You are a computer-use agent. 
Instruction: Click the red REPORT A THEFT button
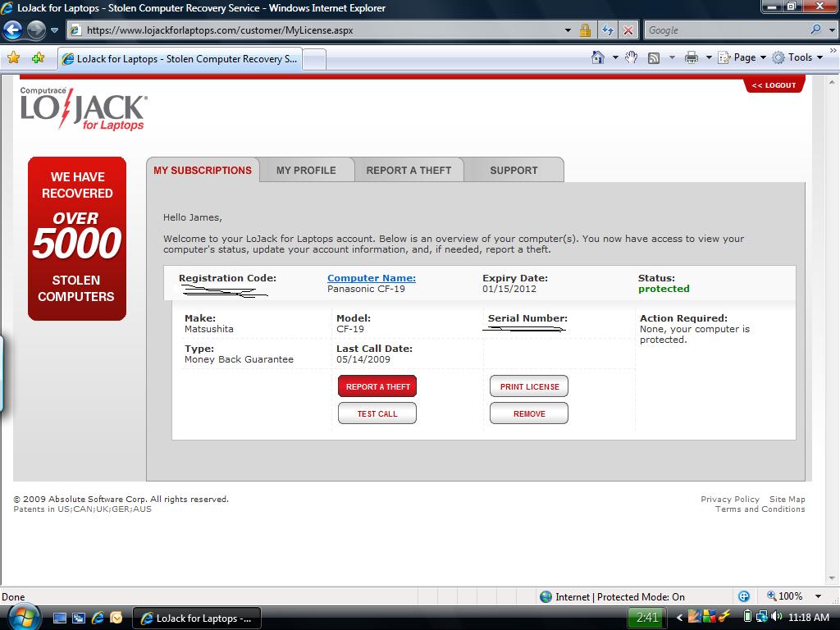point(377,386)
